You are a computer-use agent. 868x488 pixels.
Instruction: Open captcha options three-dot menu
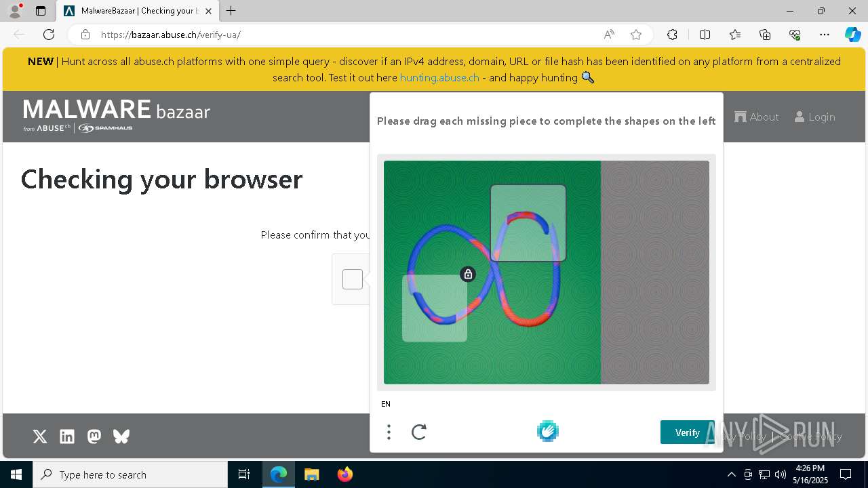pyautogui.click(x=389, y=432)
